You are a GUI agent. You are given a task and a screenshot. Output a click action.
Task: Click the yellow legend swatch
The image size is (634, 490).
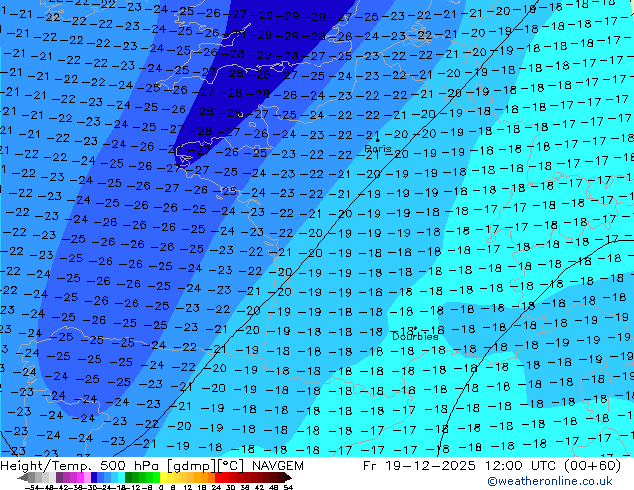click(163, 477)
